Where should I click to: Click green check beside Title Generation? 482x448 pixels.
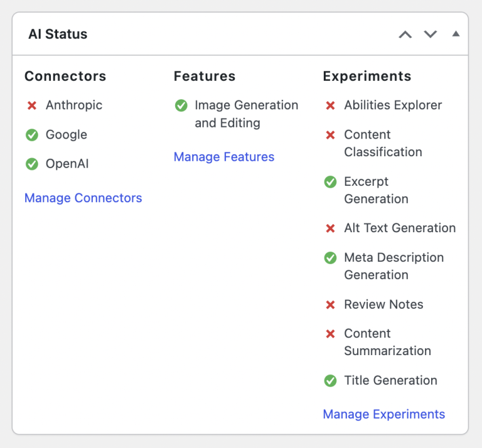pos(330,381)
